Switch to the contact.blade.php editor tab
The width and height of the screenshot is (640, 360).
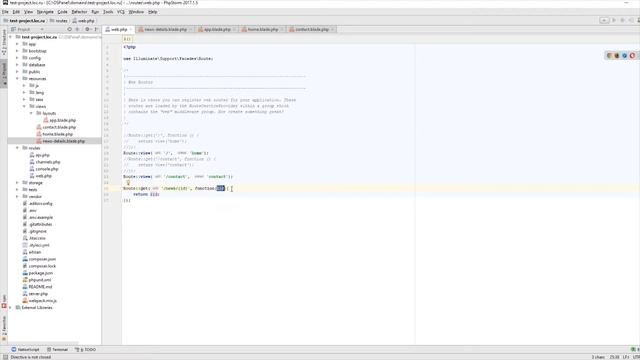point(311,29)
